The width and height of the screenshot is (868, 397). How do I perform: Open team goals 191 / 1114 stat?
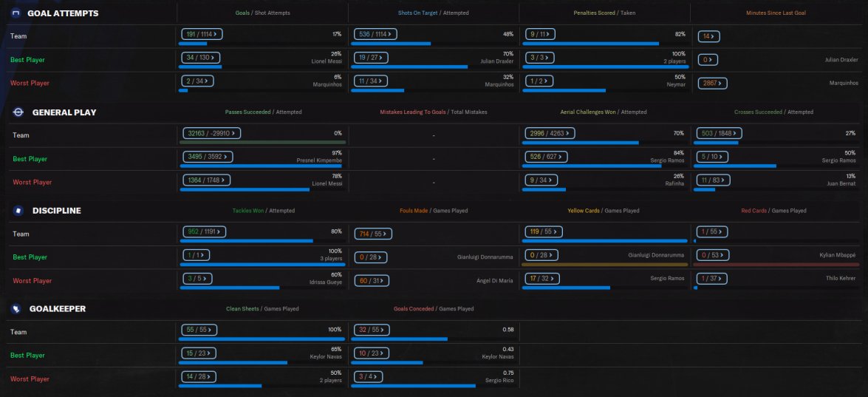(202, 34)
